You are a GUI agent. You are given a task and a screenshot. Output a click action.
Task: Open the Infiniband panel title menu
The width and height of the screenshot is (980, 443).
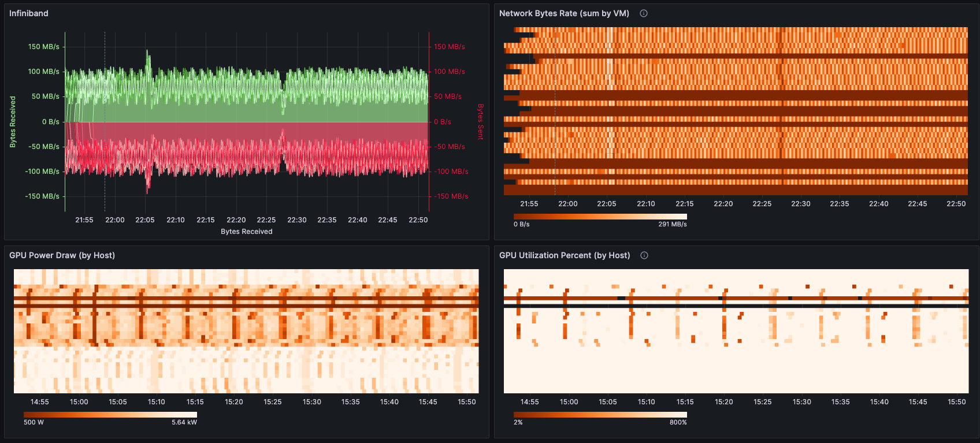click(29, 13)
